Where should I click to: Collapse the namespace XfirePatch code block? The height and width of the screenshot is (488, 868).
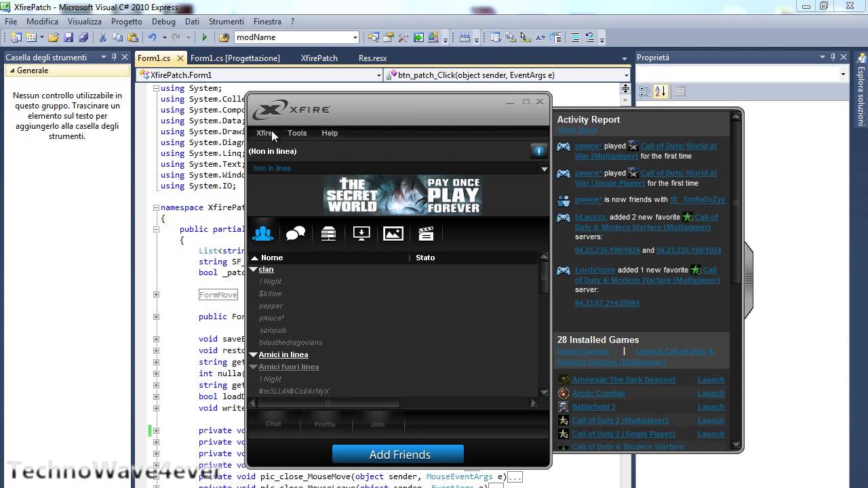[156, 208]
